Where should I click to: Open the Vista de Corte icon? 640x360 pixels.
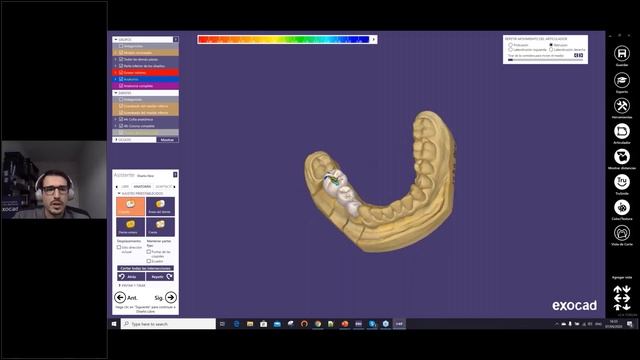pos(622,233)
